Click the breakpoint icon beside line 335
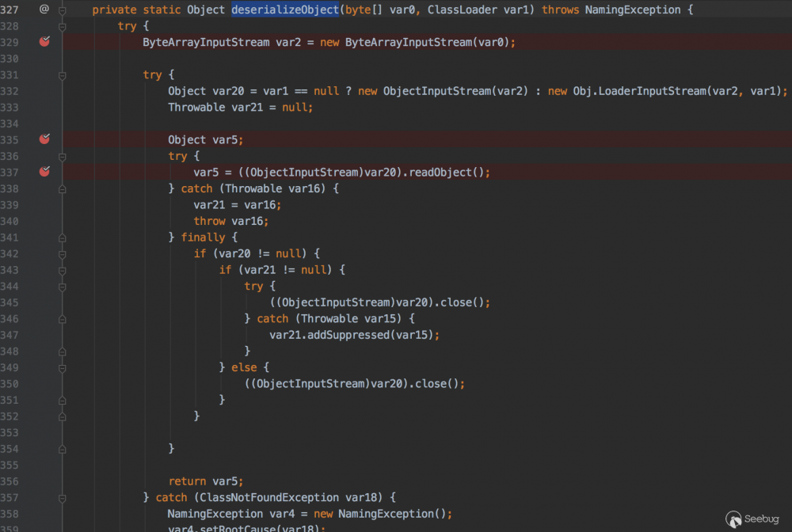 [x=44, y=139]
